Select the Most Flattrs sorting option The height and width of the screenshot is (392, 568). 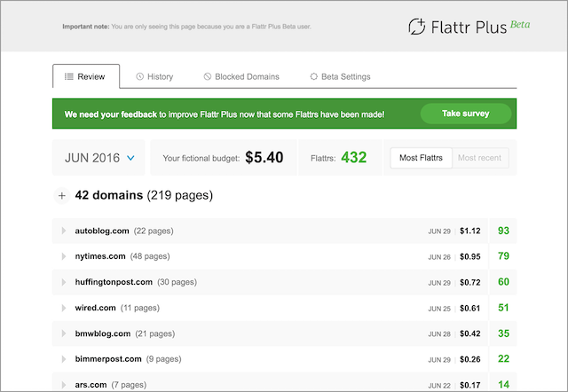point(421,158)
